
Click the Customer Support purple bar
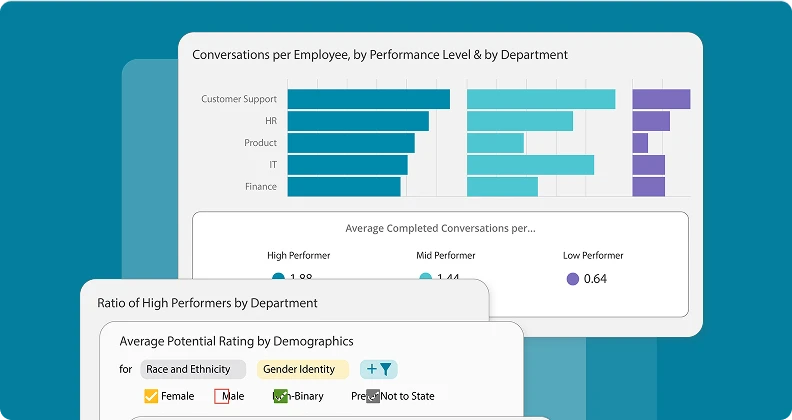point(661,99)
